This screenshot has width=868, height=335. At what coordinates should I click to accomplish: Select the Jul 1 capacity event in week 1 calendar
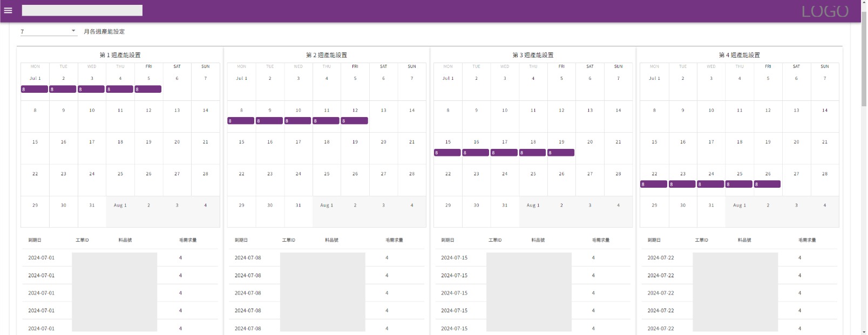pyautogui.click(x=35, y=90)
